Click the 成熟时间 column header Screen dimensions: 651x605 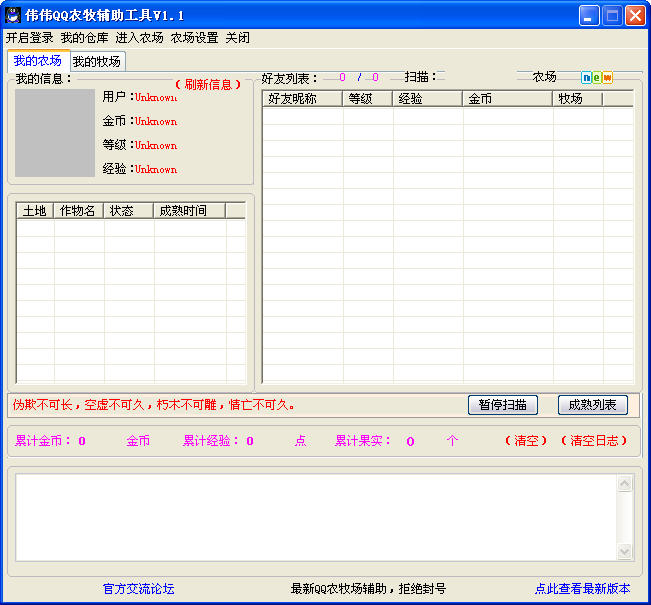190,211
